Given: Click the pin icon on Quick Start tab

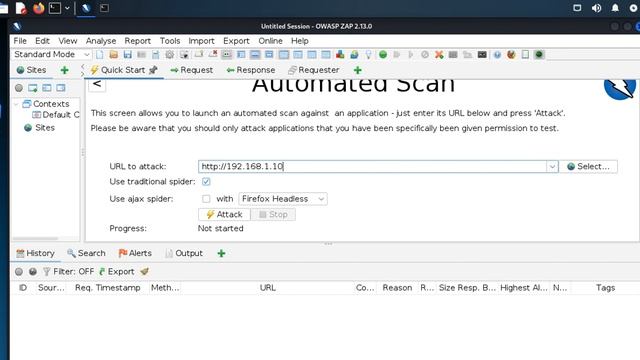Looking at the screenshot, I should pyautogui.click(x=153, y=70).
